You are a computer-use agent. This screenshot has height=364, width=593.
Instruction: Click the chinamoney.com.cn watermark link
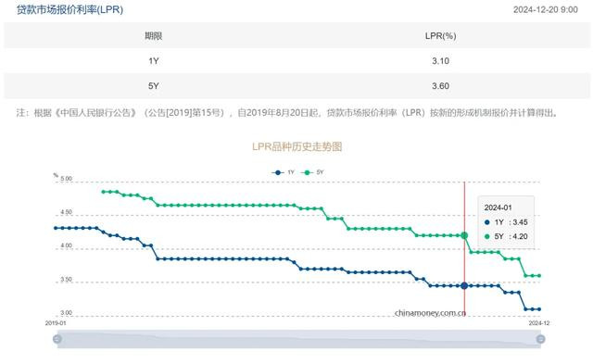[430, 313]
